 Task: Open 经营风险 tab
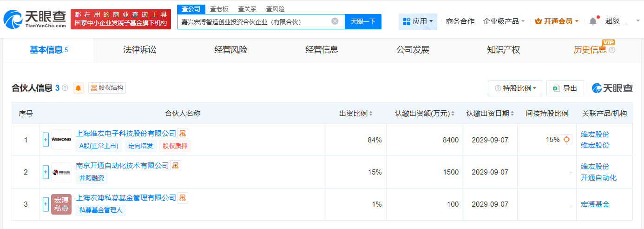click(231, 50)
